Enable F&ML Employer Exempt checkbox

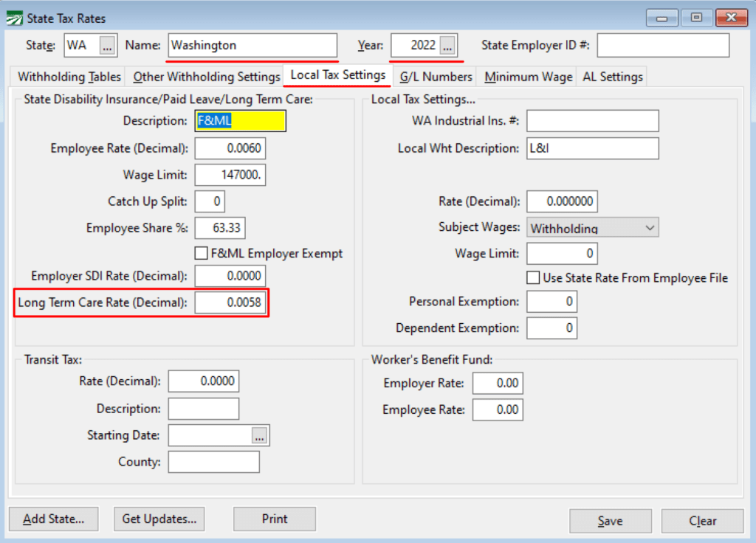pyautogui.click(x=201, y=253)
